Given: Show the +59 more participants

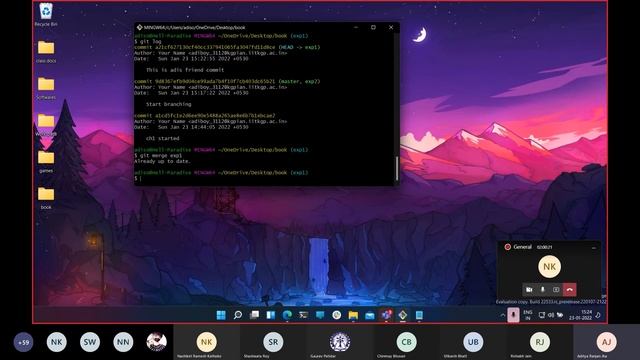Looking at the screenshot, I should (24, 342).
